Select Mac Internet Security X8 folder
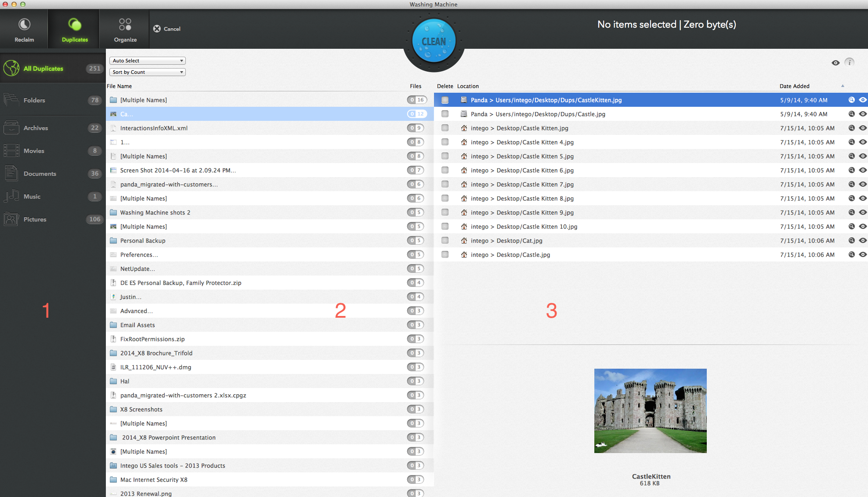 tap(270, 480)
